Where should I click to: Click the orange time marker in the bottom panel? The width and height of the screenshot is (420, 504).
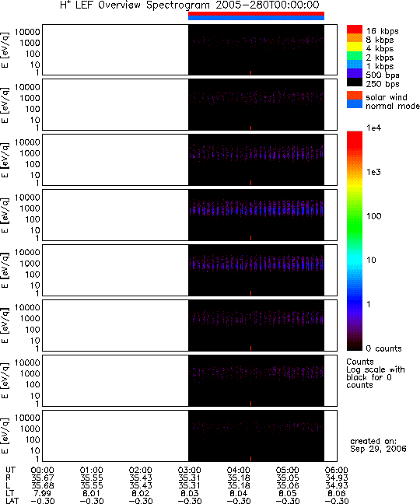(250, 459)
